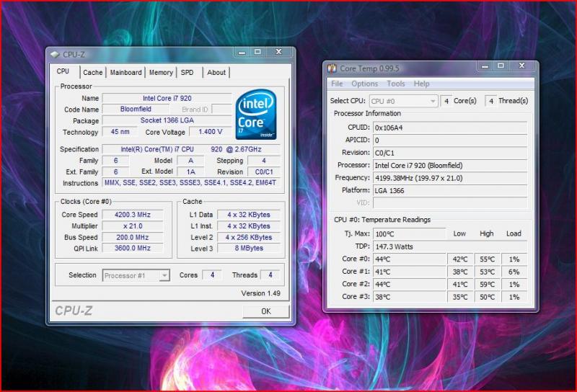This screenshot has height=392, width=577.
Task: Open the Options menu in Core Temp
Action: (365, 84)
